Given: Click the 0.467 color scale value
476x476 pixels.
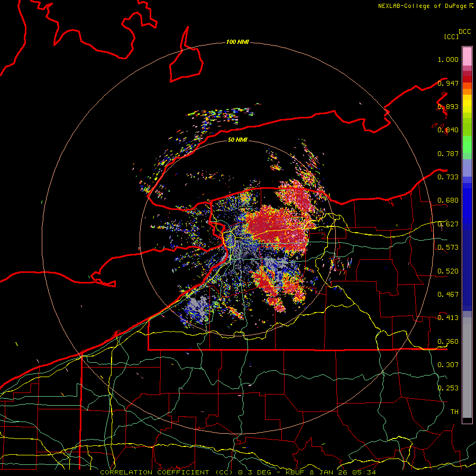Looking at the screenshot, I should pyautogui.click(x=448, y=295).
